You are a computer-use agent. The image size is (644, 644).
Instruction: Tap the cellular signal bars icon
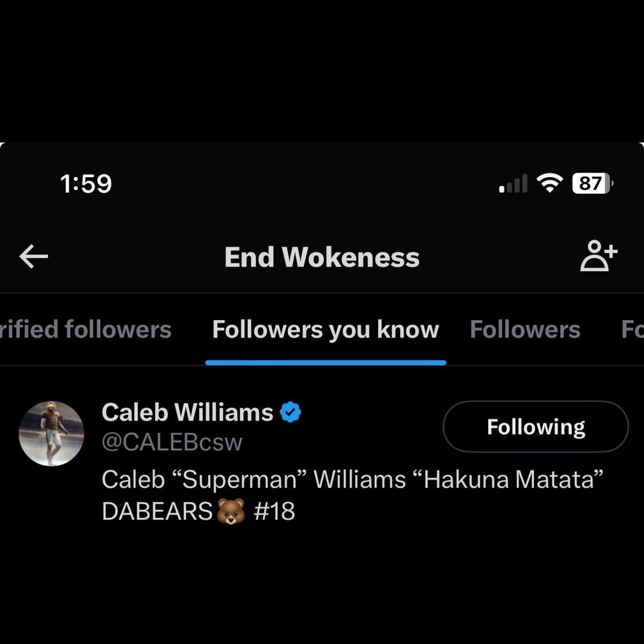click(513, 185)
